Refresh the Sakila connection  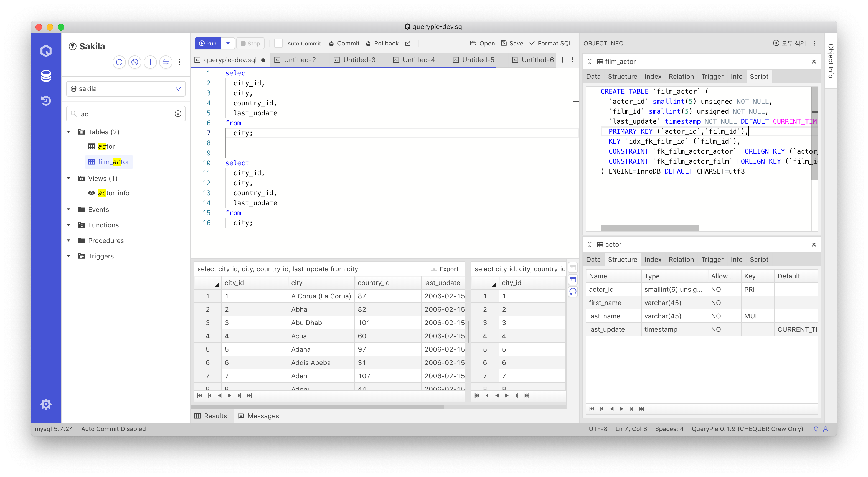pos(119,62)
